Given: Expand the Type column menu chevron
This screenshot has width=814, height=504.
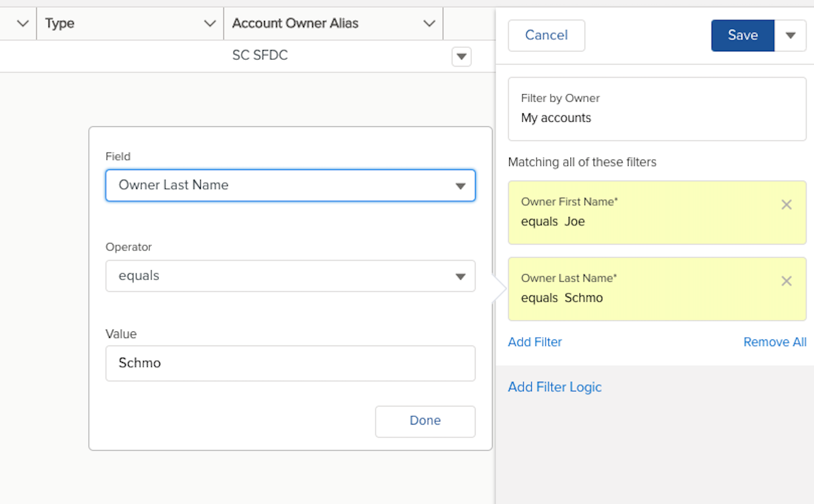Looking at the screenshot, I should [x=210, y=23].
